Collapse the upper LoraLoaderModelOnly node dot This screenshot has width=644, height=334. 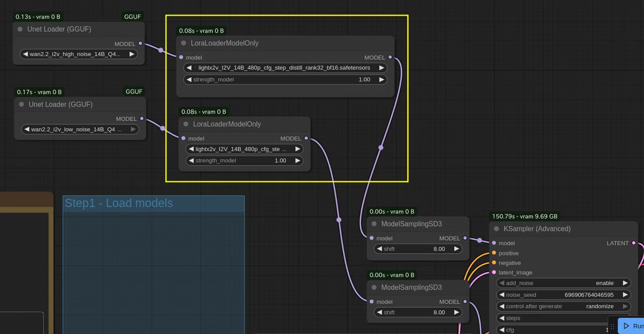(184, 43)
